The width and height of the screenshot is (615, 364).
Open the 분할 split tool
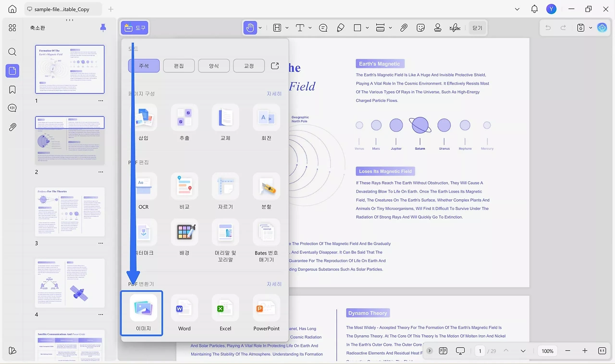point(267,191)
